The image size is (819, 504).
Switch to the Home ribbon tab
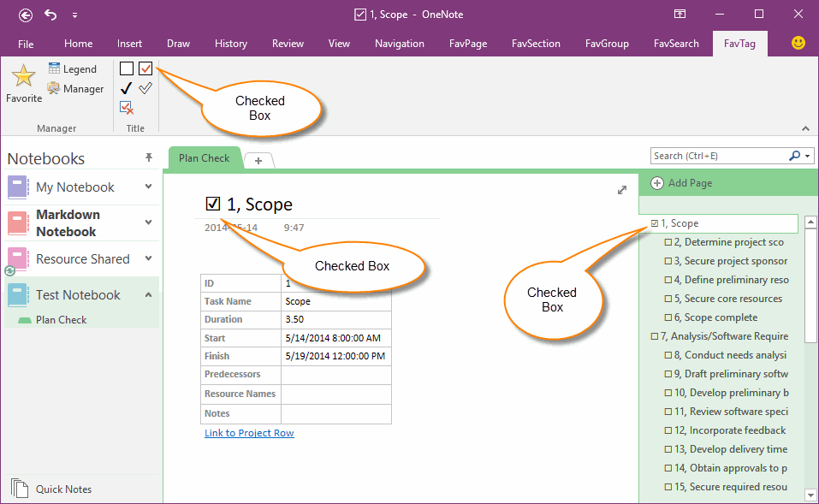point(78,43)
